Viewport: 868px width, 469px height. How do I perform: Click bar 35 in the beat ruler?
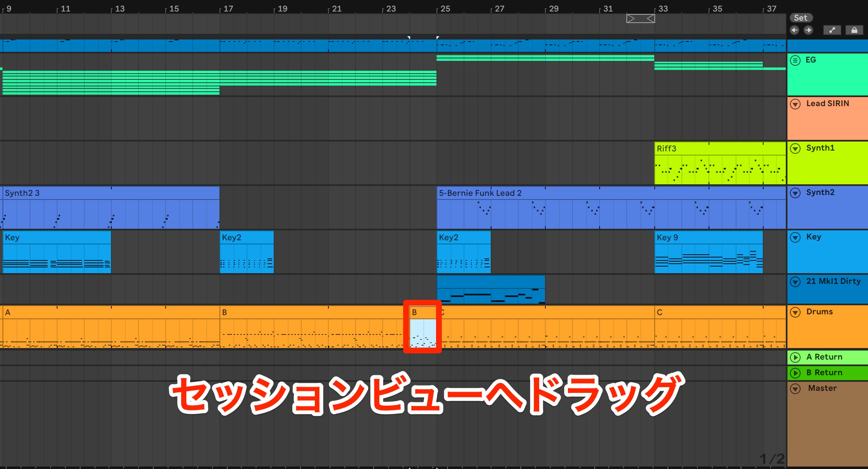(x=717, y=9)
